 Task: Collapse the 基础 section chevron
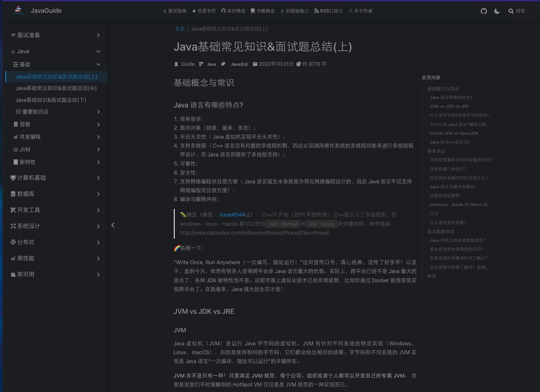pos(98,64)
